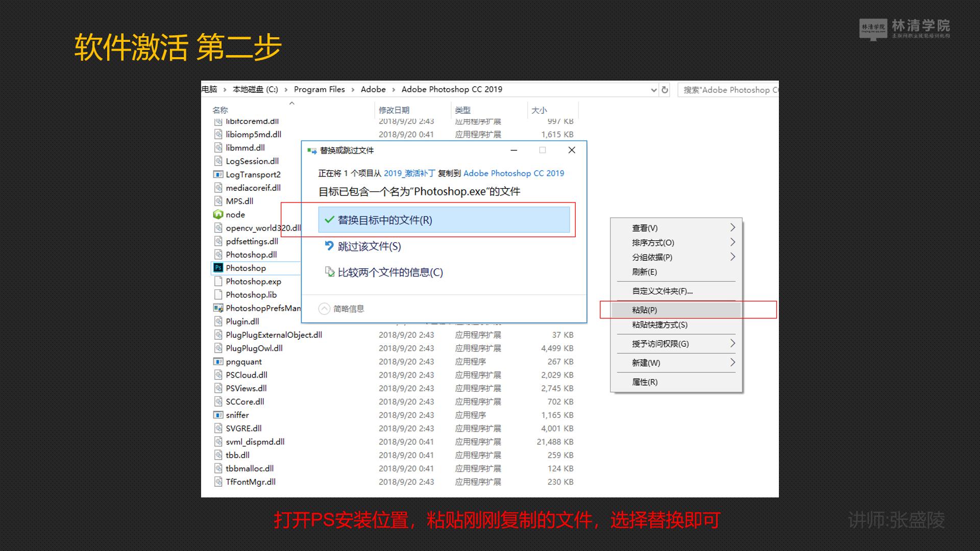Click the LogTransport2 file icon
Screen dimensions: 980x551
point(217,174)
